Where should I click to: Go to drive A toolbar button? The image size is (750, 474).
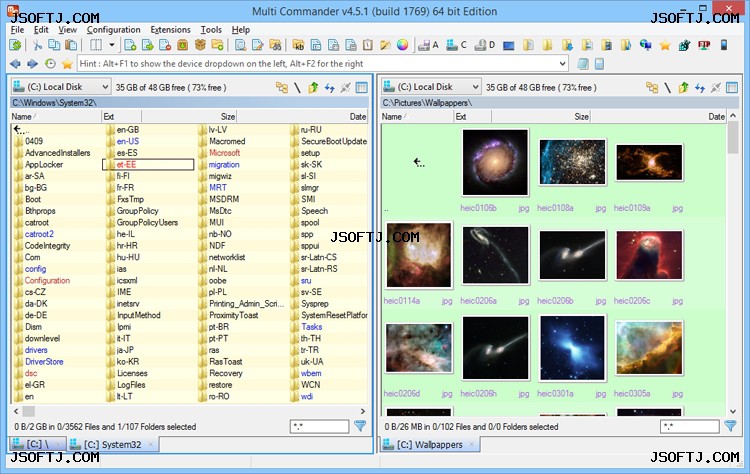428,45
